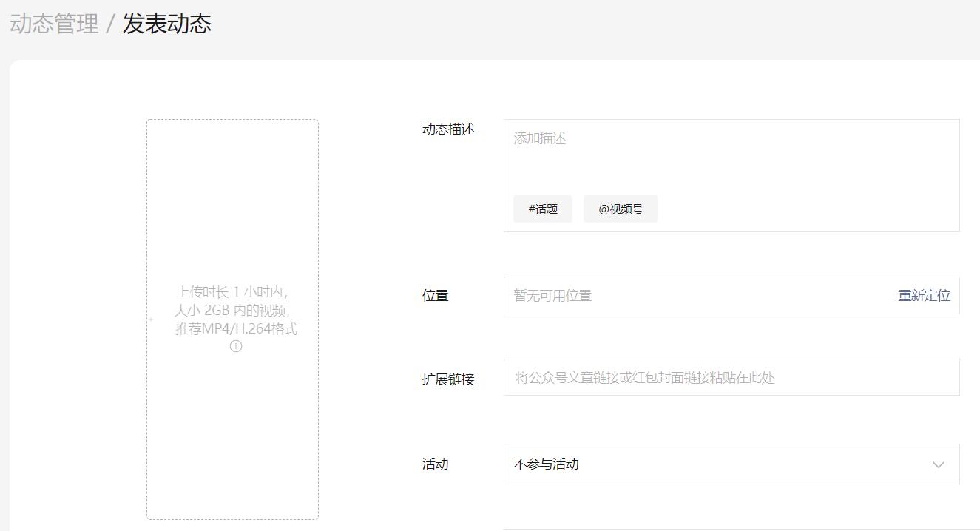
Task: Click the 暂无可用位置 location field
Action: pos(695,296)
